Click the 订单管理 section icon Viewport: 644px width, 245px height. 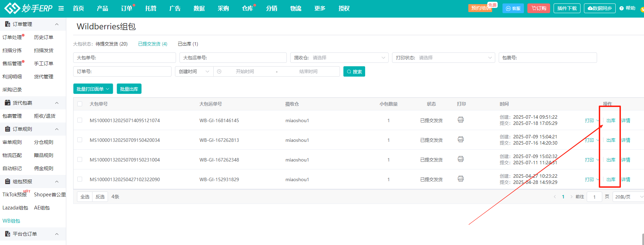(8, 24)
